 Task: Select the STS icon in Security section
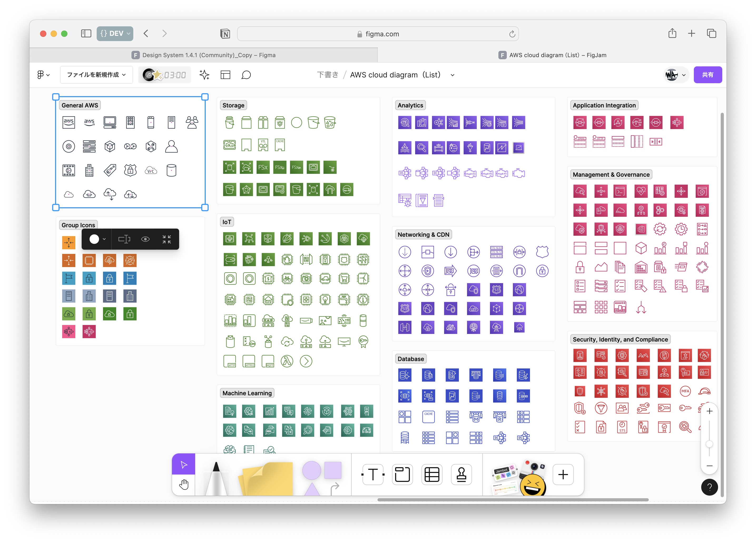(x=622, y=427)
